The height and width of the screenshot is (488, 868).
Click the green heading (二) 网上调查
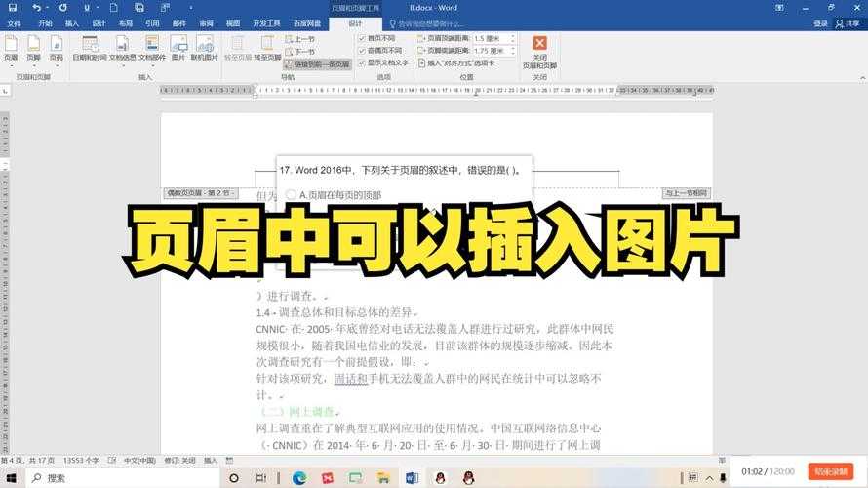(x=299, y=412)
